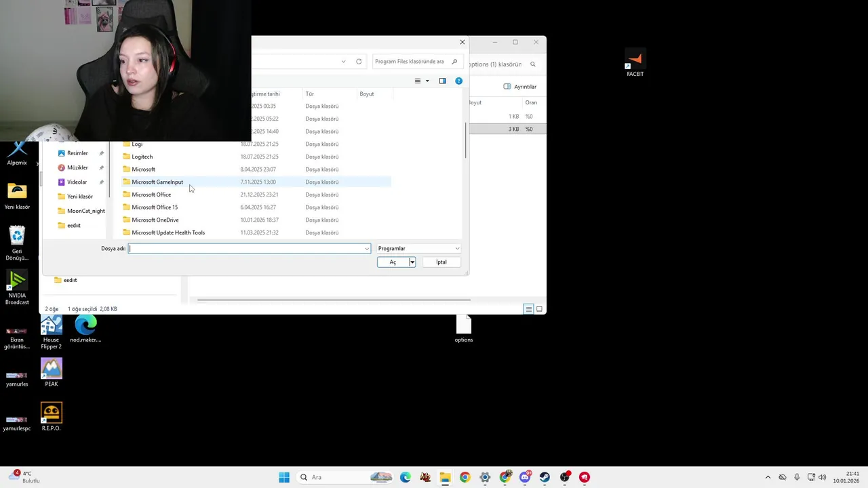
Task: Show hidden system tray icons
Action: click(x=768, y=477)
